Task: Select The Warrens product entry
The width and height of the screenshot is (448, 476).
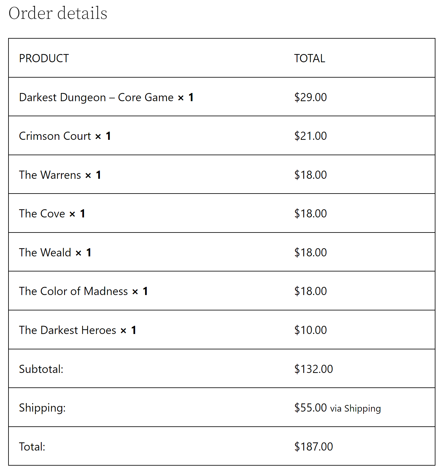Action: (50, 175)
